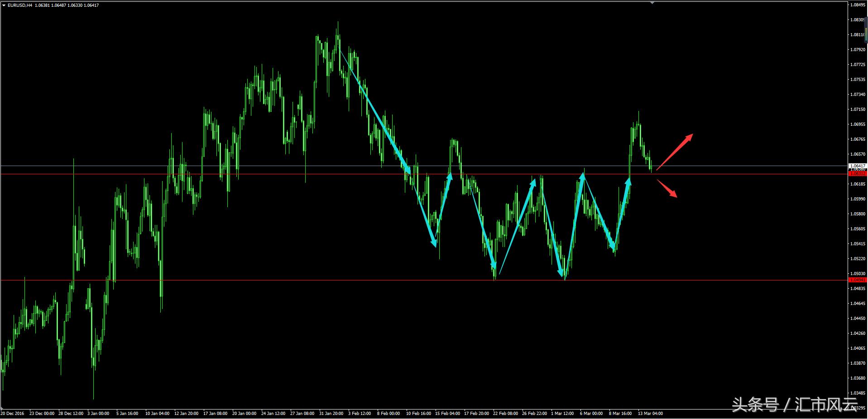Click price scale value 1.07150

tap(858, 110)
